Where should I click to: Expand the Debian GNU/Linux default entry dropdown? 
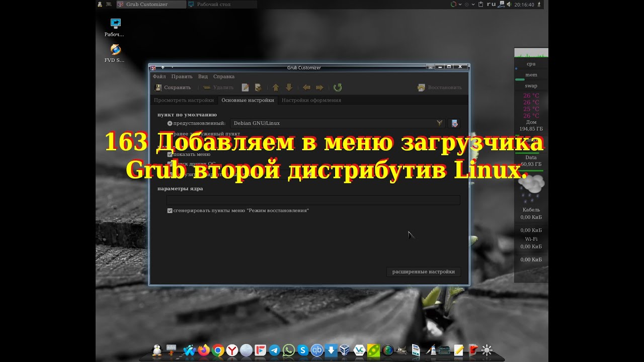[338, 123]
